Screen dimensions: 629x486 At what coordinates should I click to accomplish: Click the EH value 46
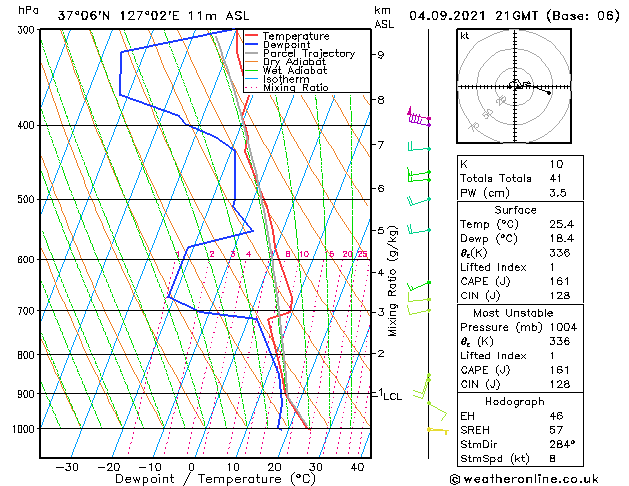pos(556,416)
